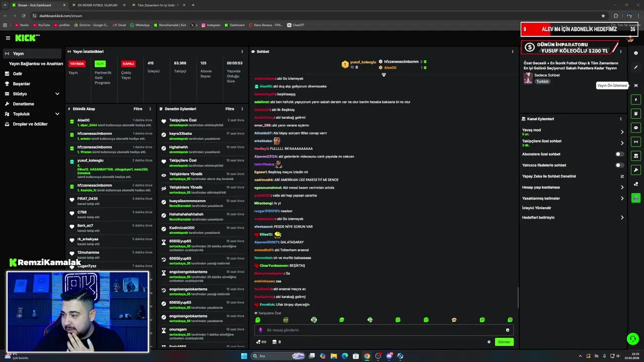Click username yusuf_koleoglu in chat leaderboard

click(x=362, y=62)
